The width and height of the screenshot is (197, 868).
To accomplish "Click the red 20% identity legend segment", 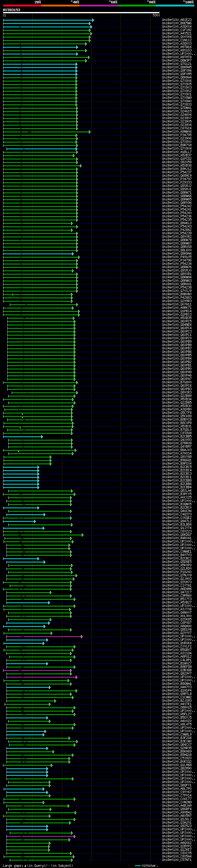I will tap(22, 6).
